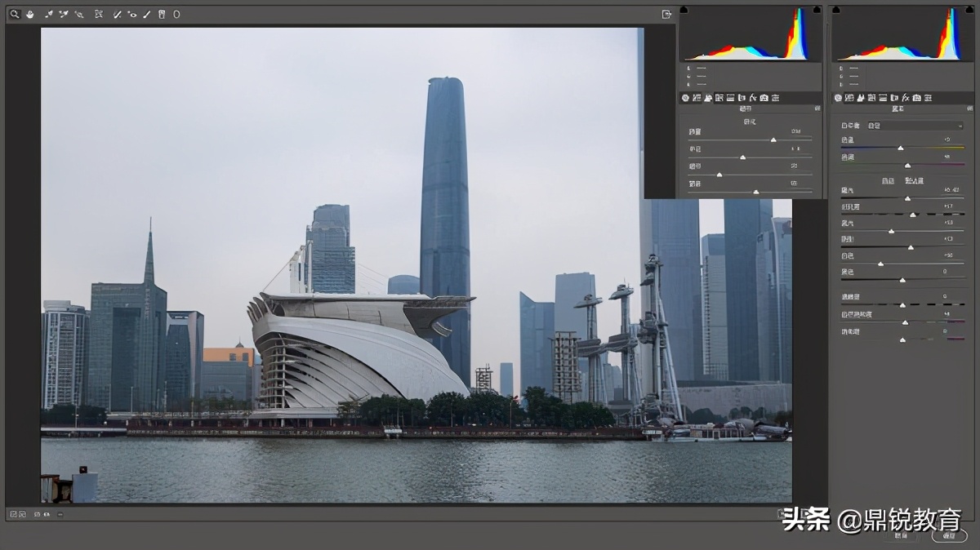
Task: Open the panel options menu of the right Basic panel
Action: pos(969,109)
